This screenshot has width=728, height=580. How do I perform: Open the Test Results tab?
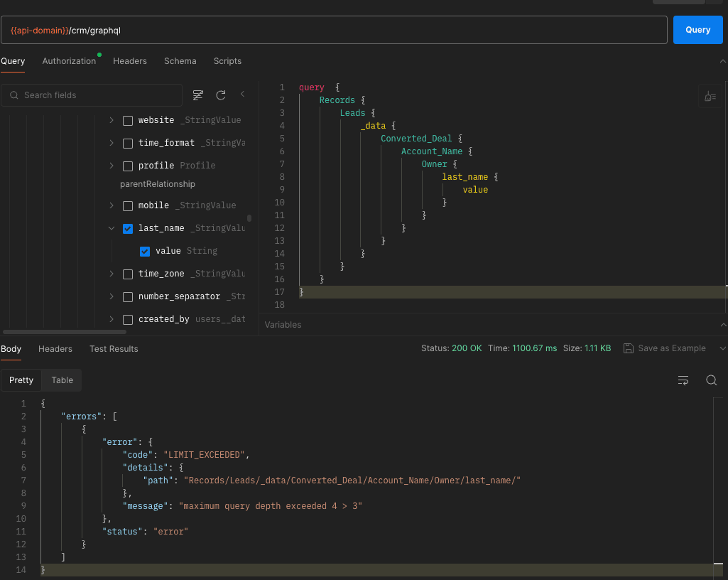point(114,349)
